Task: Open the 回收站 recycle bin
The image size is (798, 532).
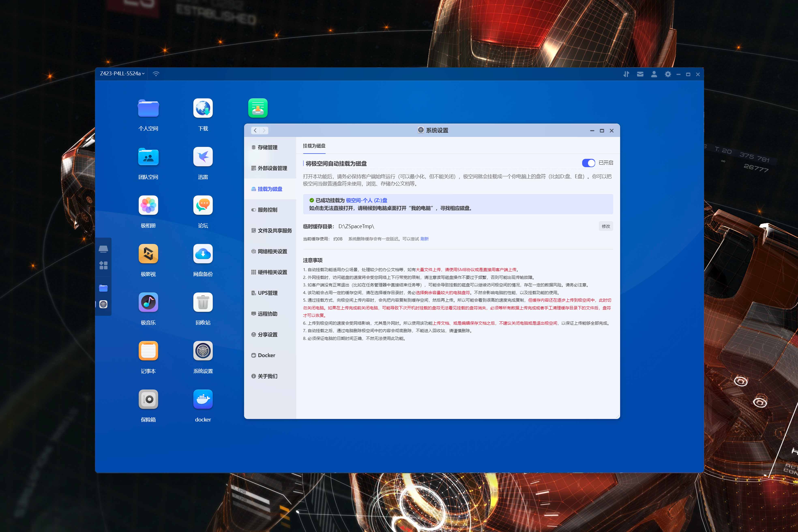Action: click(203, 302)
